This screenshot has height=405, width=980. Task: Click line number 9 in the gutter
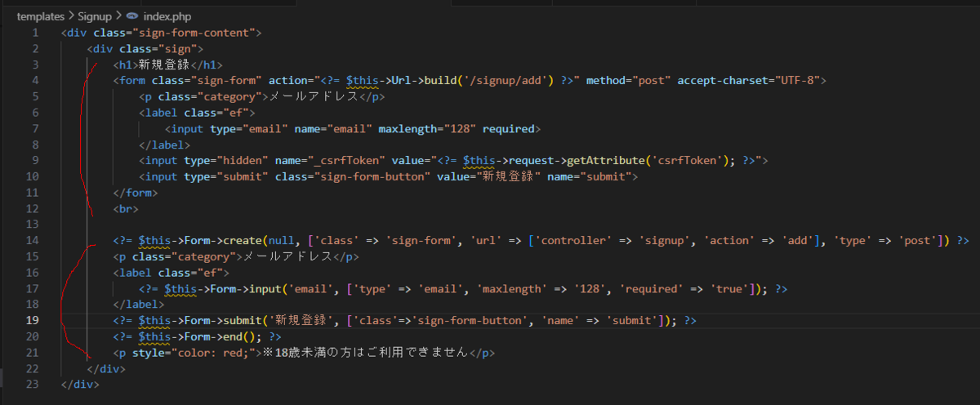pyautogui.click(x=35, y=161)
